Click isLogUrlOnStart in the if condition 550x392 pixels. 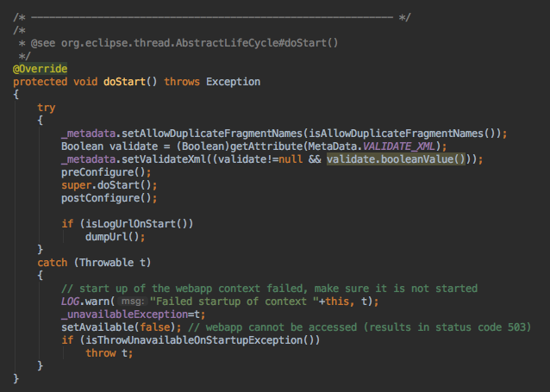coord(130,223)
